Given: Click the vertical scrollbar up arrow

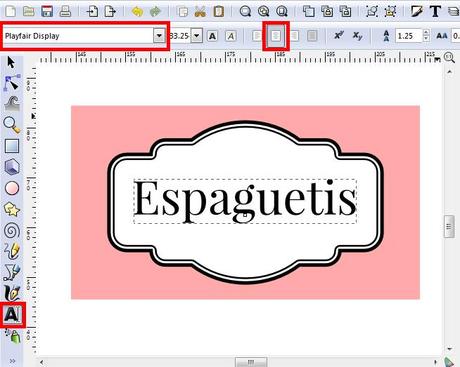Looking at the screenshot, I should tap(450, 72).
